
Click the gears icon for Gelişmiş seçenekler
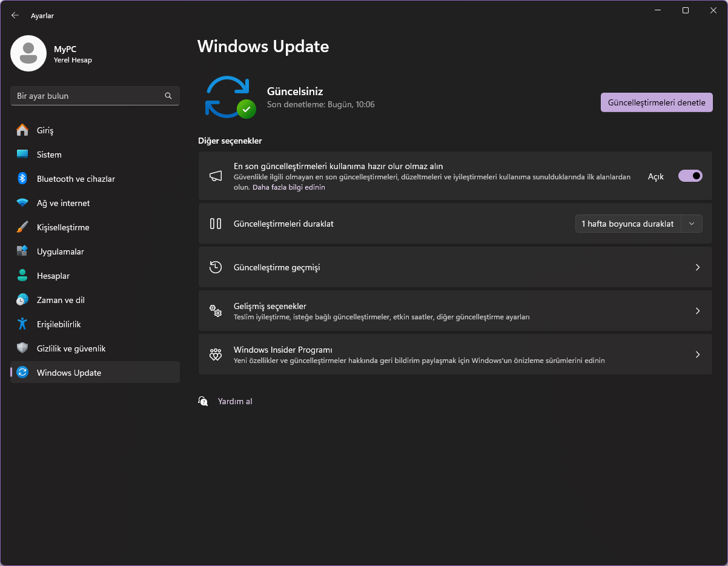pyautogui.click(x=216, y=311)
